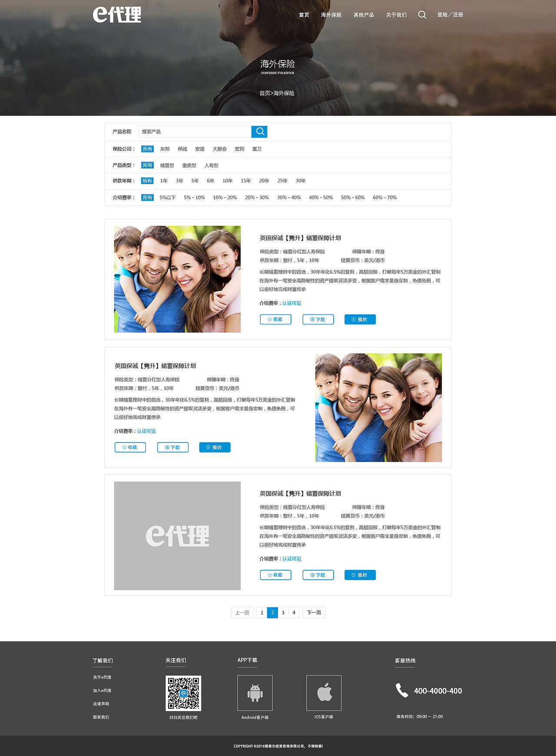Filter payment term by 5年
This screenshot has height=756, width=556.
click(x=195, y=181)
